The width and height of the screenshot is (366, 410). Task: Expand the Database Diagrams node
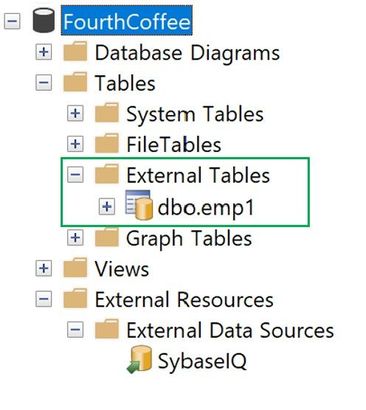(44, 52)
